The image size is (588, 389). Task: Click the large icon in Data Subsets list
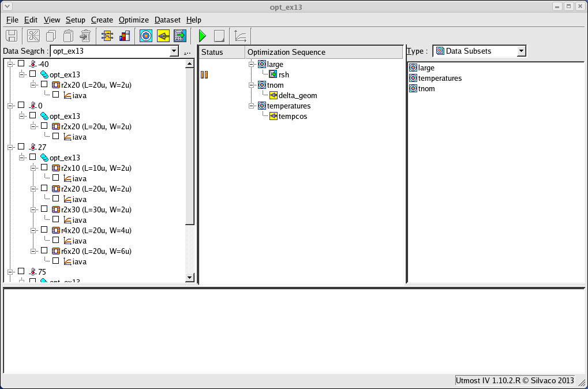(413, 68)
